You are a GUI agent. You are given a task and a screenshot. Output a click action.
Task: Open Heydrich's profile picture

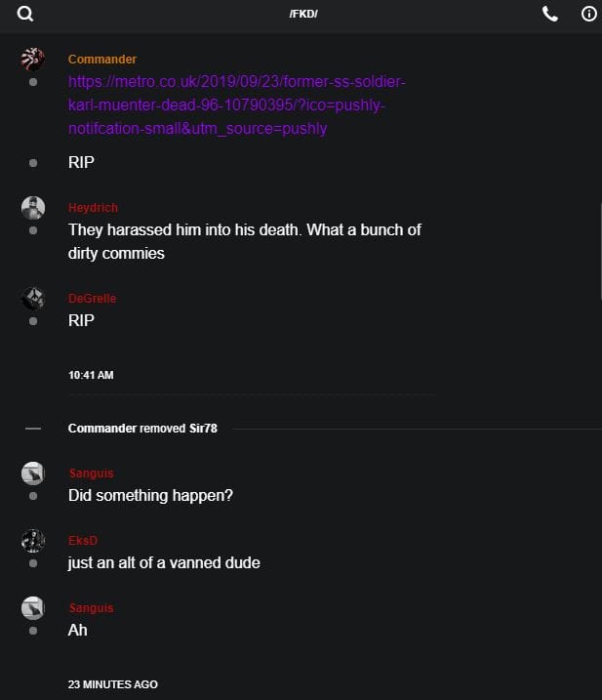pos(32,207)
